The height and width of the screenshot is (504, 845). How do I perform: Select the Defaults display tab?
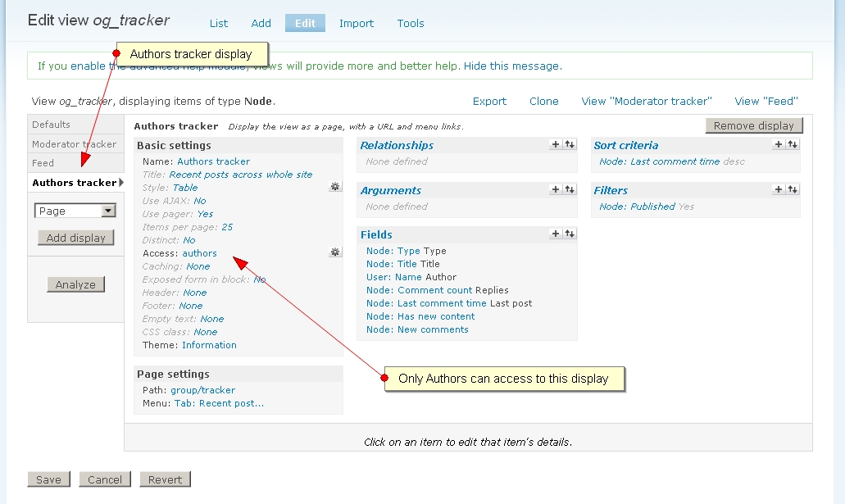point(76,125)
